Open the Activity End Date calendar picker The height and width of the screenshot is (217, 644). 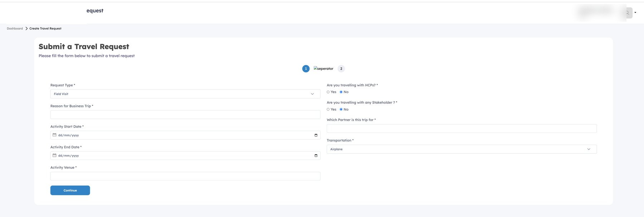(316, 155)
